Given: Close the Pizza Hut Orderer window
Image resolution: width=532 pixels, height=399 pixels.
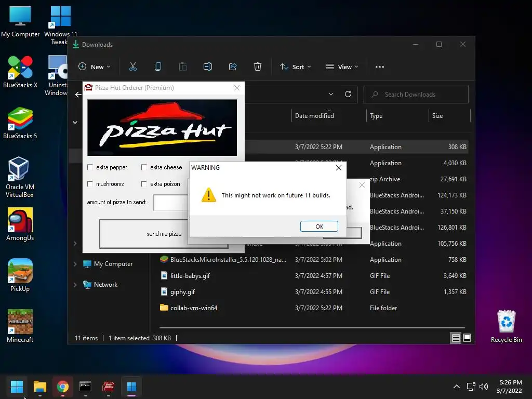Looking at the screenshot, I should coord(237,87).
